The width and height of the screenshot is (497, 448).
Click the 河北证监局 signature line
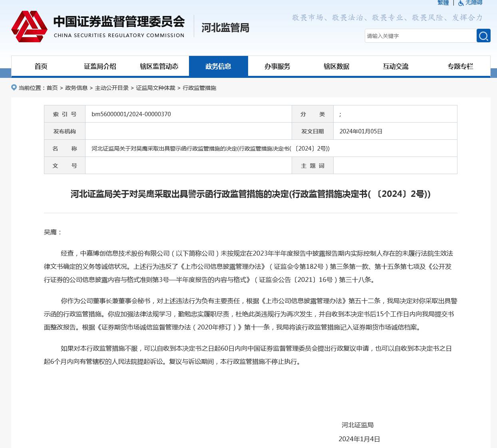[x=358, y=425]
